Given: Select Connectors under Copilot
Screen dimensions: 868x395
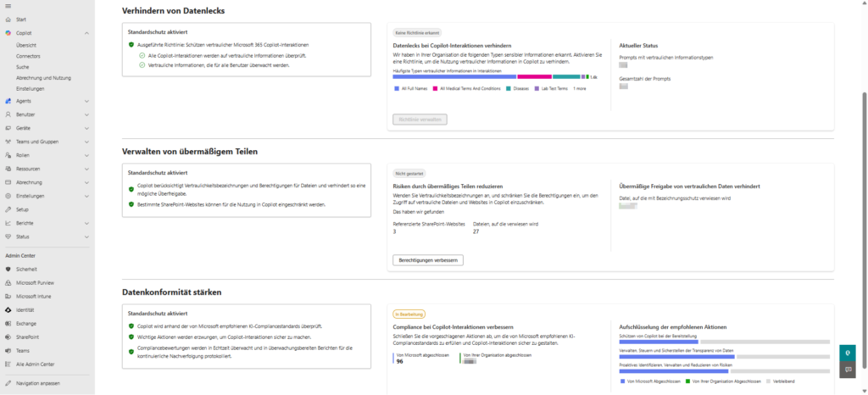Looking at the screenshot, I should pos(28,55).
